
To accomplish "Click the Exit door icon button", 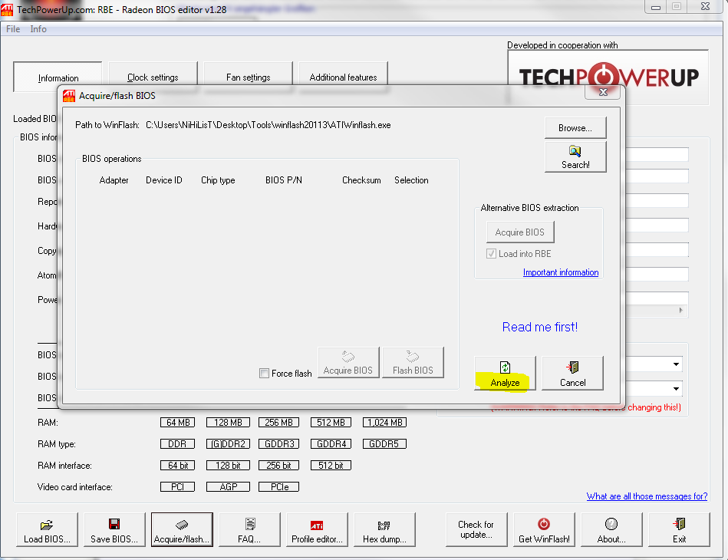I will [679, 530].
